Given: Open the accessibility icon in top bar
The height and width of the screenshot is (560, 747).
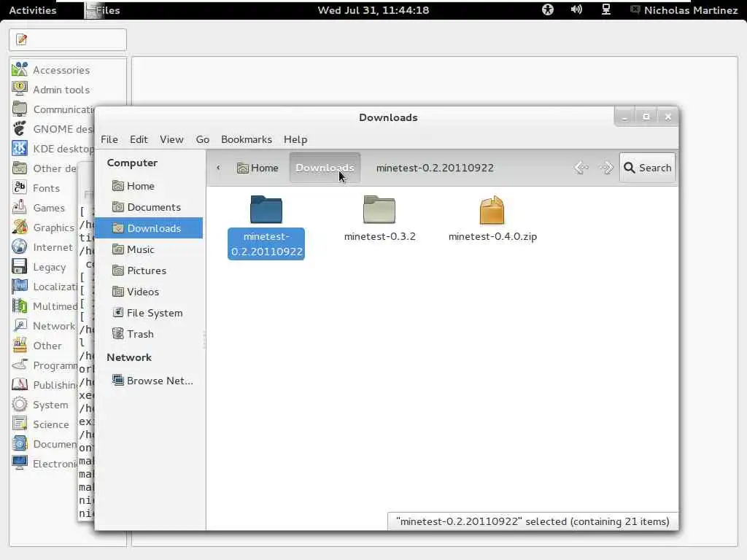Looking at the screenshot, I should click(548, 9).
